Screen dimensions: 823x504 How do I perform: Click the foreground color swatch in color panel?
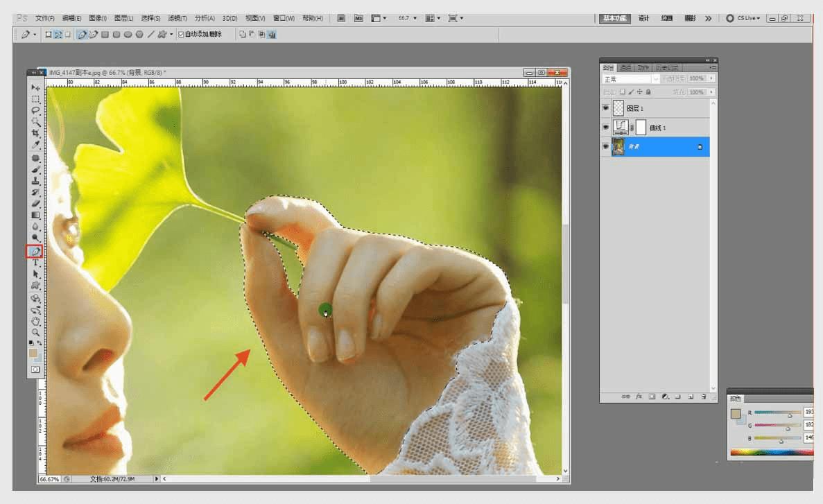click(735, 414)
